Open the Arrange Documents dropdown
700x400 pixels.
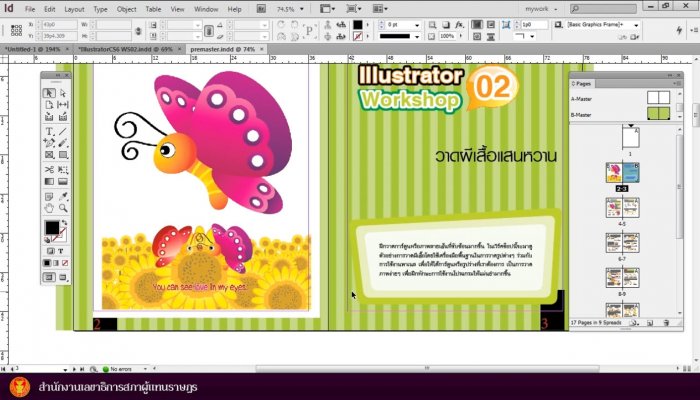pyautogui.click(x=380, y=8)
